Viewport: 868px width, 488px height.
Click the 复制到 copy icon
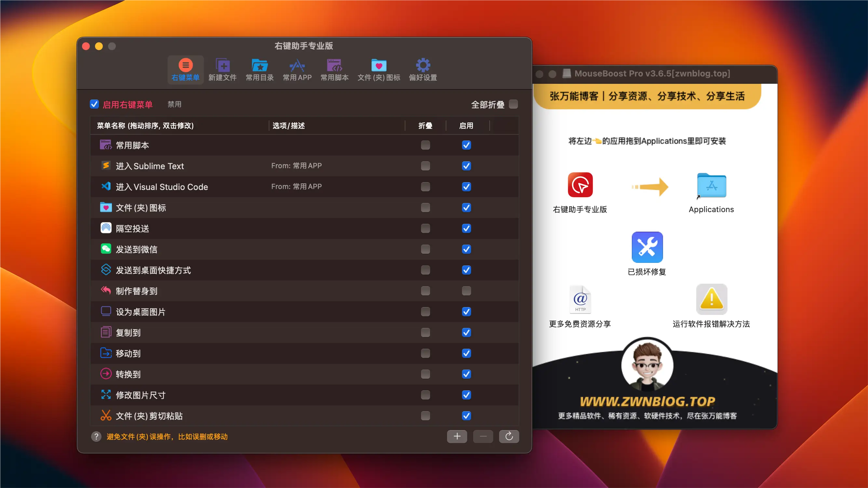point(106,332)
